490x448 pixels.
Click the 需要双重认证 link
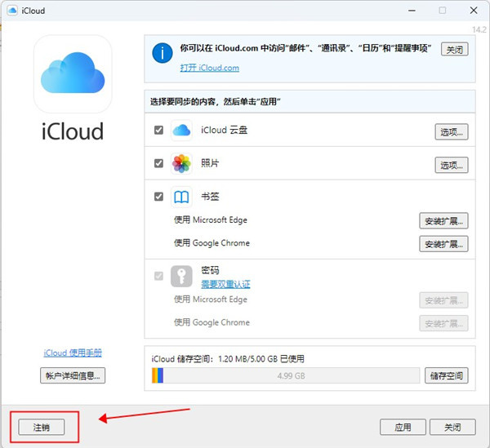[x=225, y=284]
